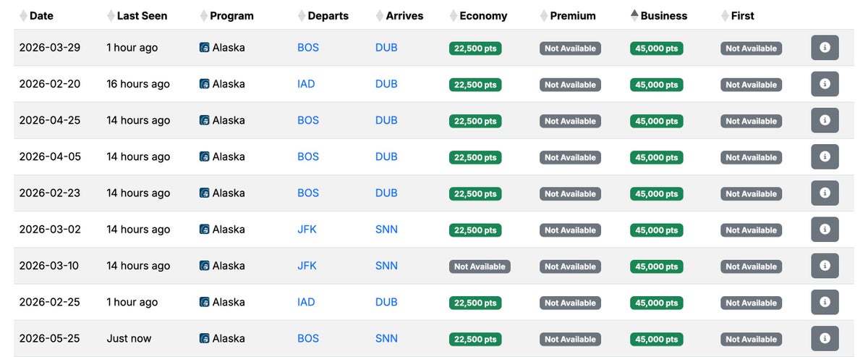Image resolution: width=868 pixels, height=357 pixels.
Task: Sort by the Departs column
Action: (328, 15)
